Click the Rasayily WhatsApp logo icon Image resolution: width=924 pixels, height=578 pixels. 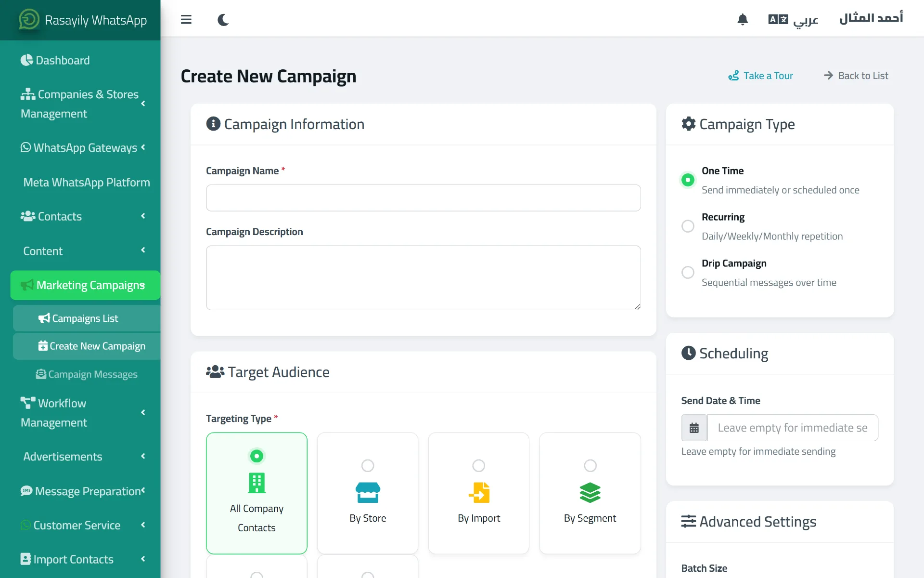tap(29, 20)
